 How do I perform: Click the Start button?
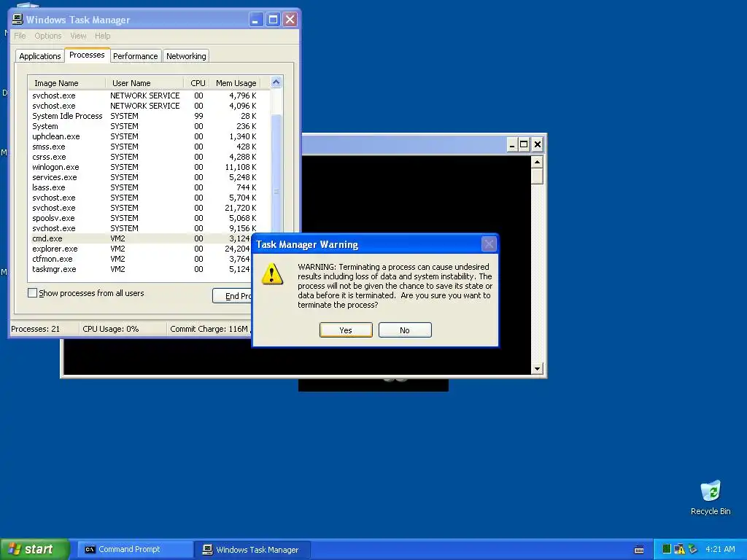point(35,549)
